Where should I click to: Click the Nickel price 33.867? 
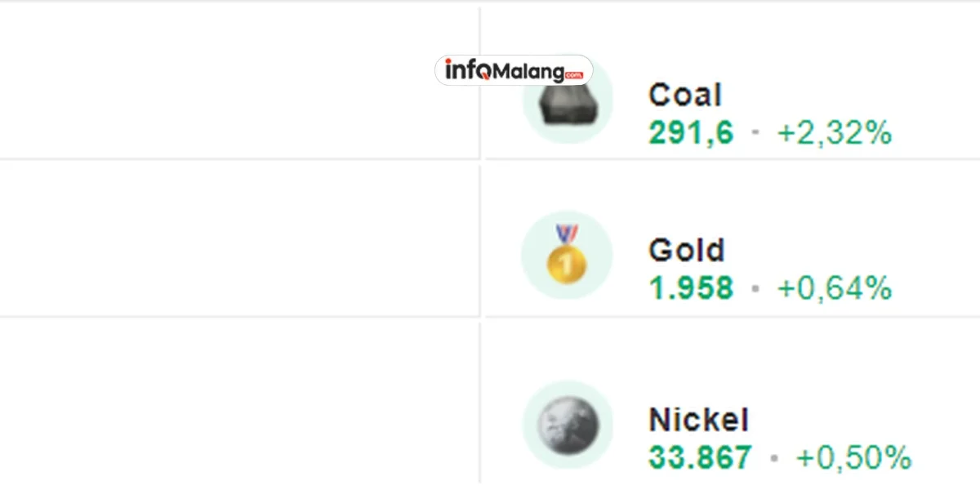point(700,458)
